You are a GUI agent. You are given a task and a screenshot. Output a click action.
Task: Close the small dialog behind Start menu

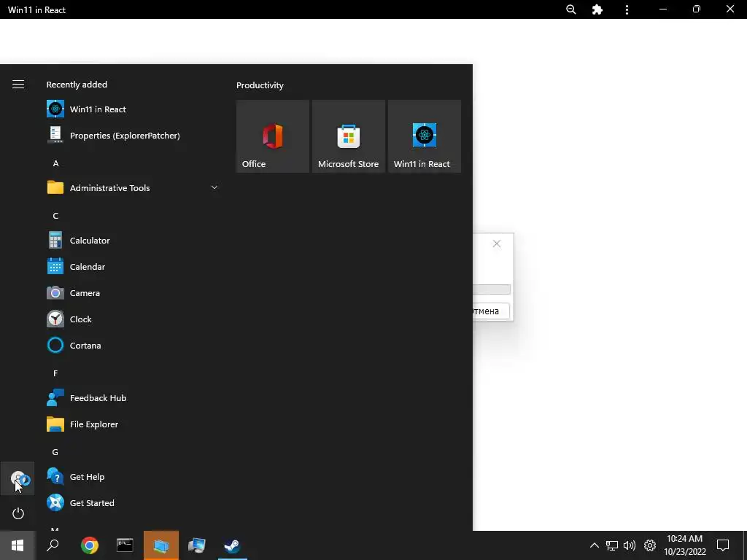(496, 244)
